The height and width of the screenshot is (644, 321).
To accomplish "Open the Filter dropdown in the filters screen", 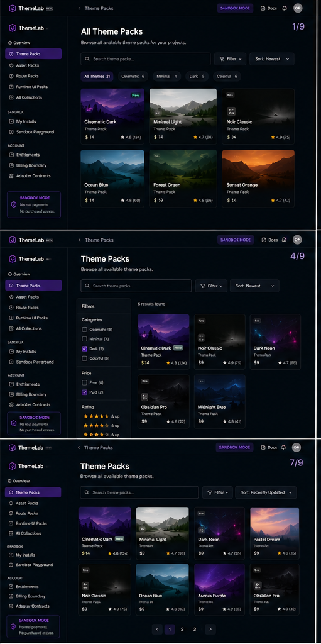I will [211, 286].
